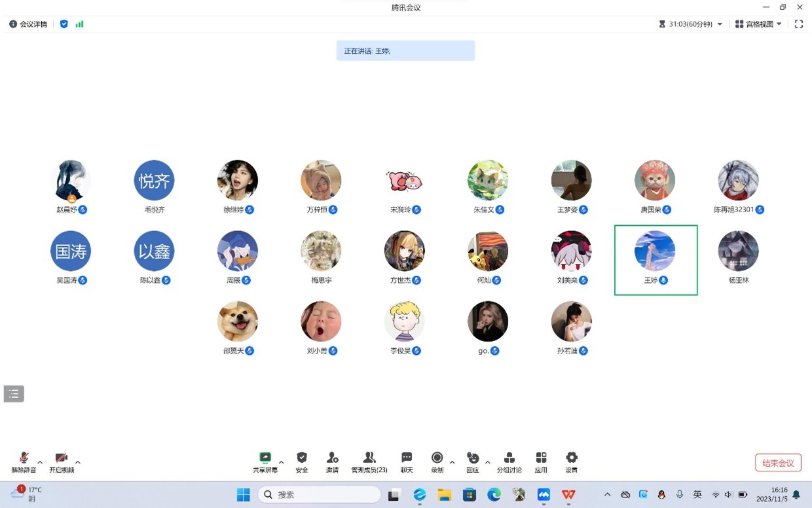
Task: Open the security shield option
Action: [x=302, y=458]
